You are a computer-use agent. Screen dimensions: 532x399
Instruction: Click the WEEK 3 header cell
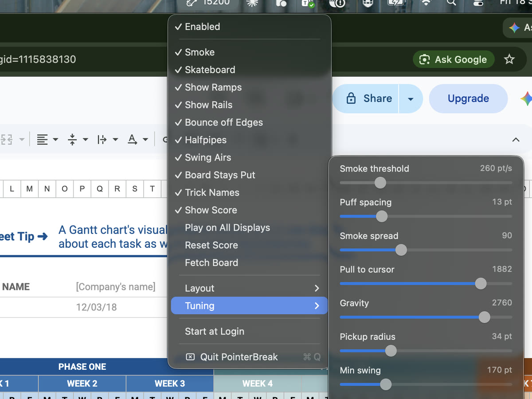pos(170,383)
